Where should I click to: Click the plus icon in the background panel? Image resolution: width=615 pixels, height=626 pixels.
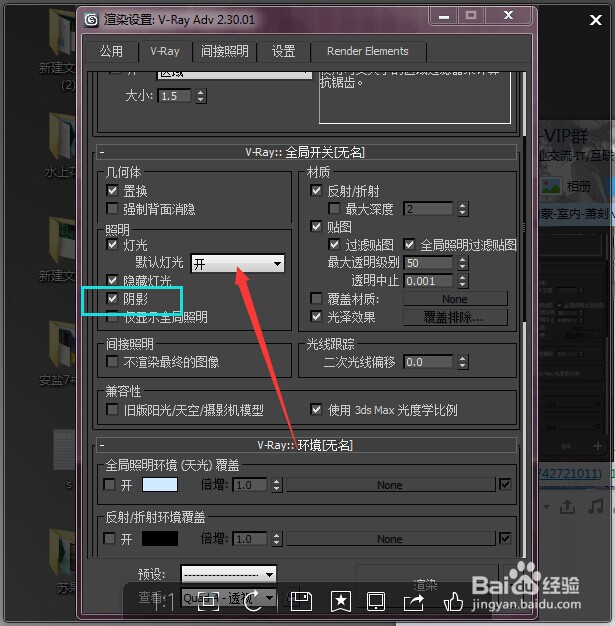click(597, 446)
